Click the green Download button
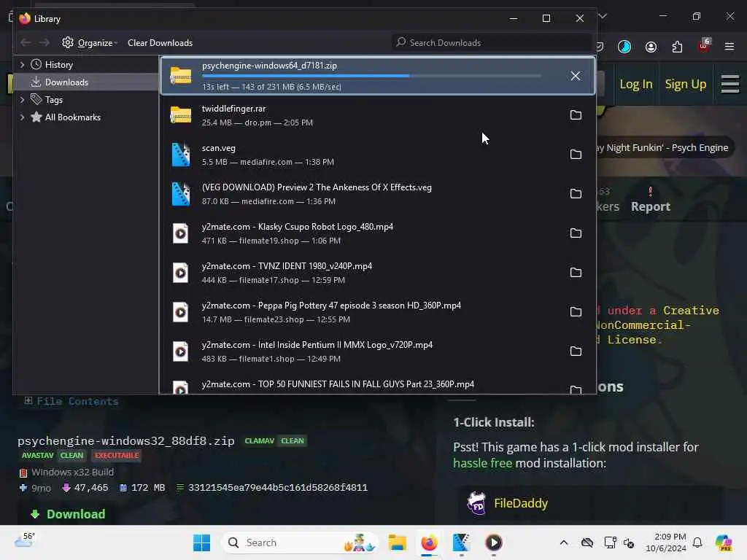 68,514
